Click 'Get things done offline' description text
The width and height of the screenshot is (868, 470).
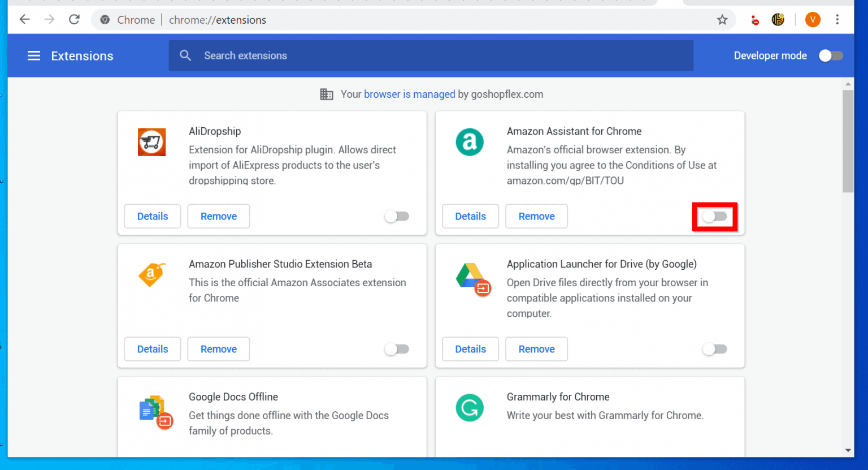tap(289, 423)
